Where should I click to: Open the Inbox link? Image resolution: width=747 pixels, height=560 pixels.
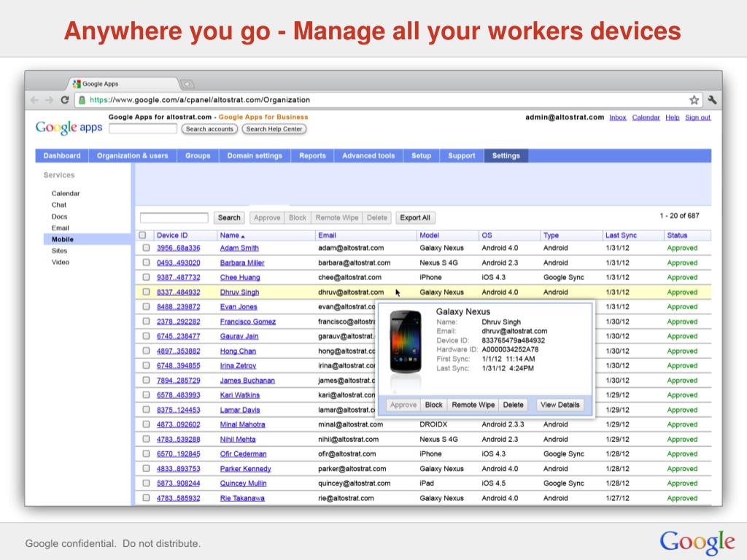tap(617, 117)
